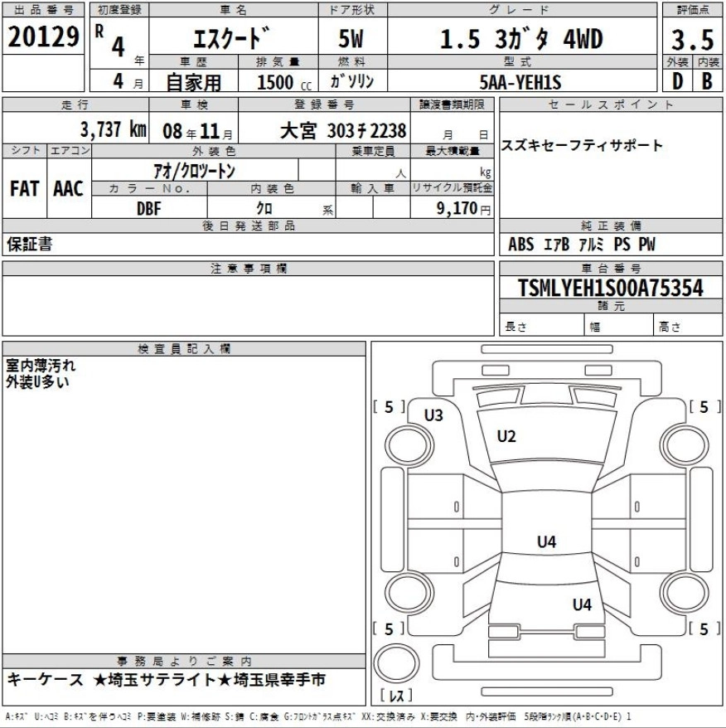Select door shape value 5W
Viewport: 726px width, 728px height.
click(x=351, y=39)
